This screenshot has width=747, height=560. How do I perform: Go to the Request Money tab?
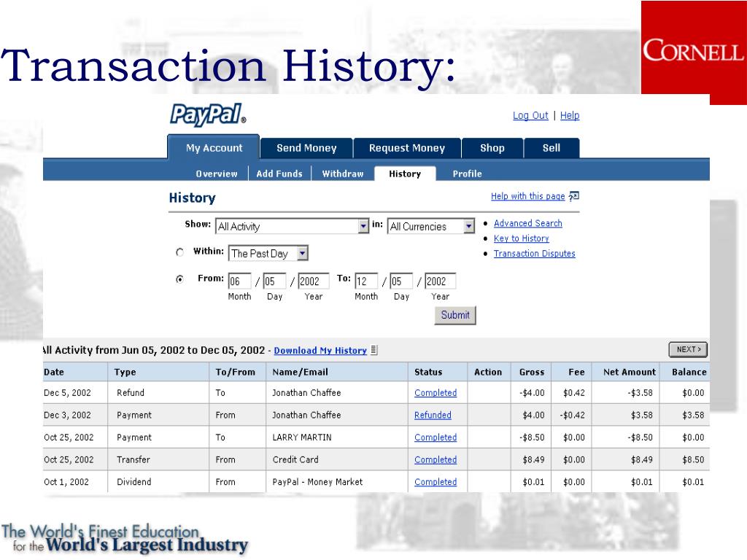(x=407, y=148)
